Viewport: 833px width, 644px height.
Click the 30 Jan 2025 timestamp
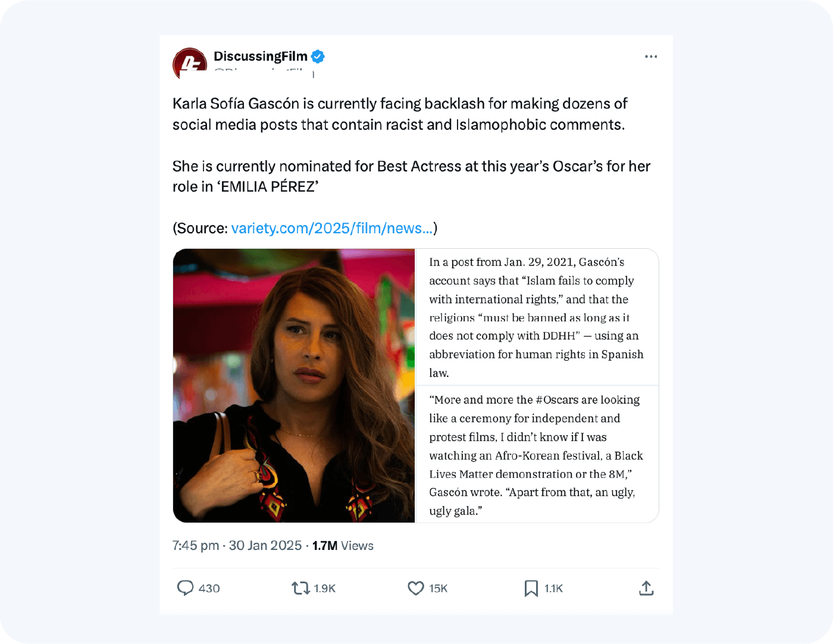tap(265, 545)
